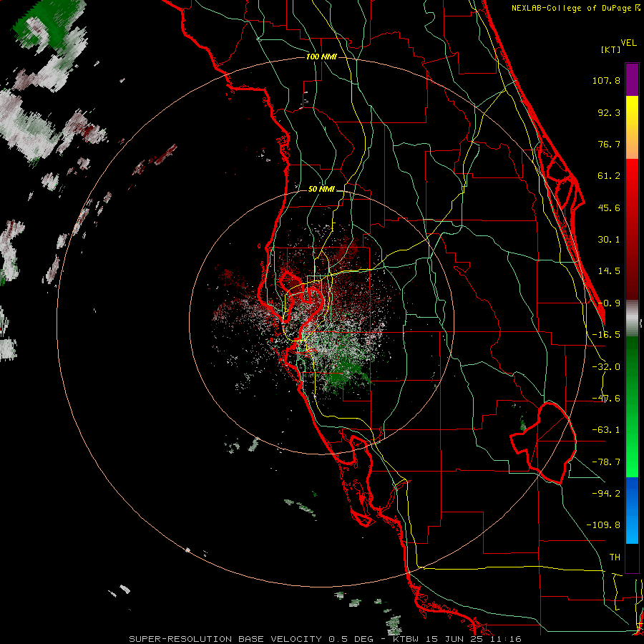Pick the red segment of velocity scale
The width and height of the screenshot is (644, 644).
point(632,229)
